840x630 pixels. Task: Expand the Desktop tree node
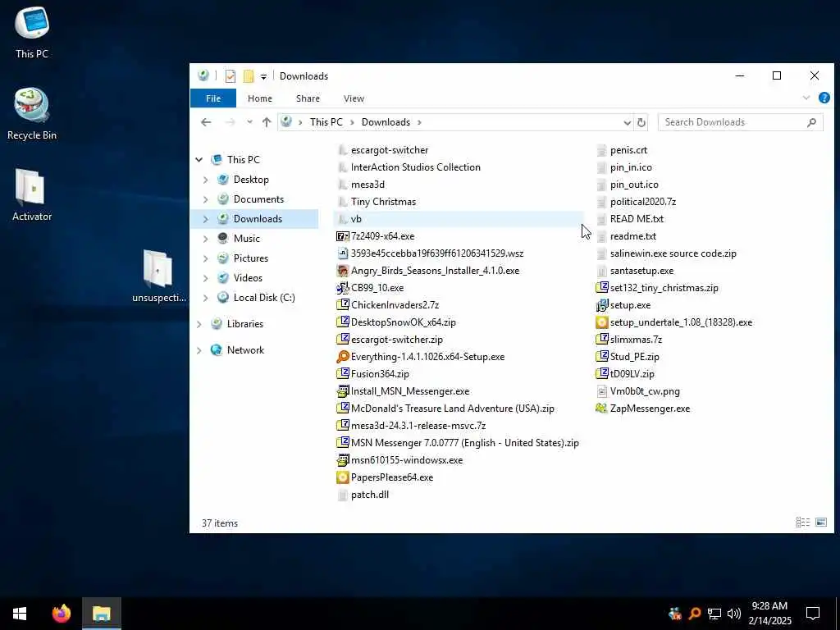(x=206, y=180)
